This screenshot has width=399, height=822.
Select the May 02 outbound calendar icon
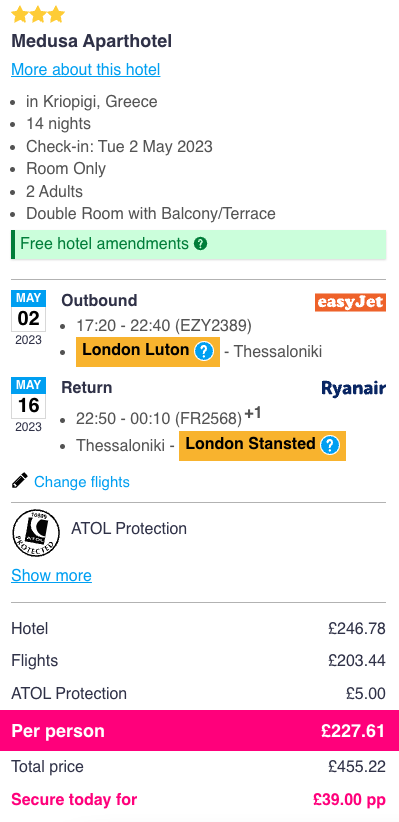28,318
